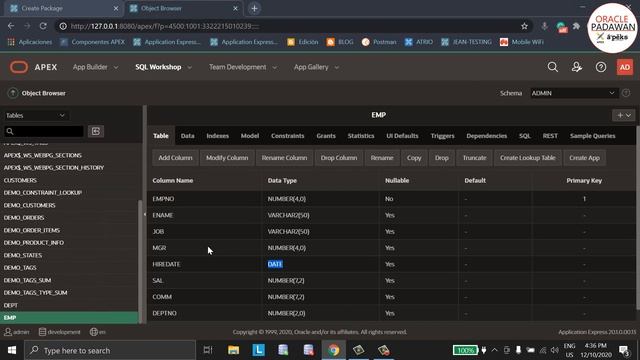Click the refresh icon beside object search
640x360 pixels.
click(96, 131)
